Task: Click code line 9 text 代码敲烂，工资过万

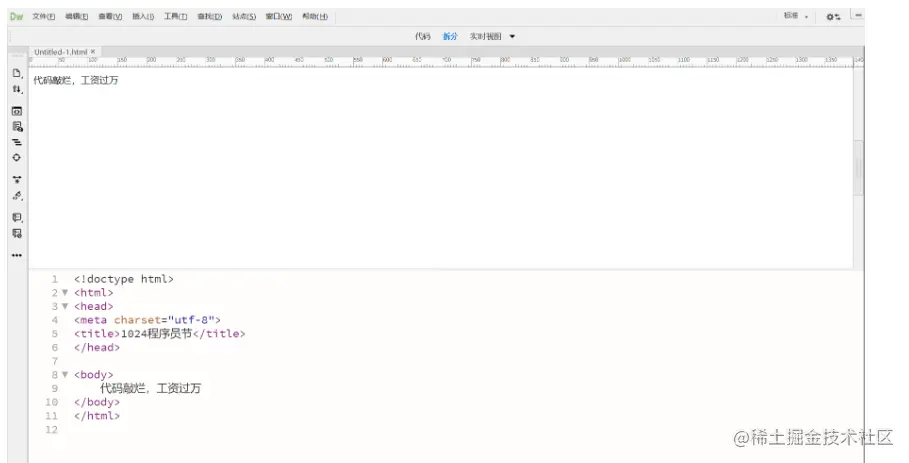Action: click(150, 388)
